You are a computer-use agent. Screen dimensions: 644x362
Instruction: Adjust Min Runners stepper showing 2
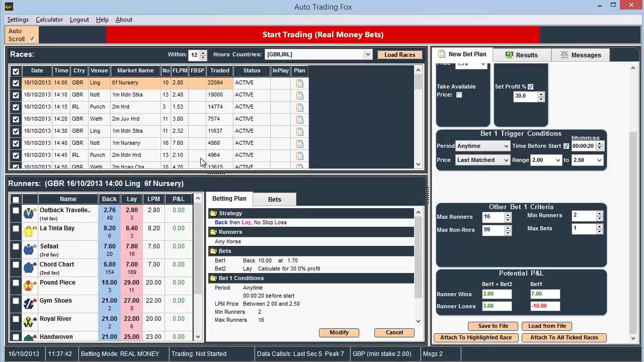pyautogui.click(x=599, y=216)
